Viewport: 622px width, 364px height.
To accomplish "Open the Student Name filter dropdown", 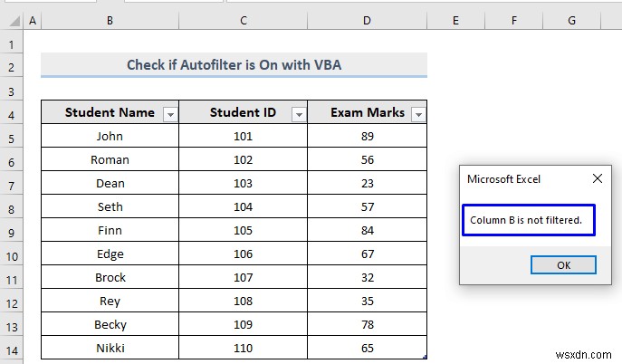I will coord(170,115).
